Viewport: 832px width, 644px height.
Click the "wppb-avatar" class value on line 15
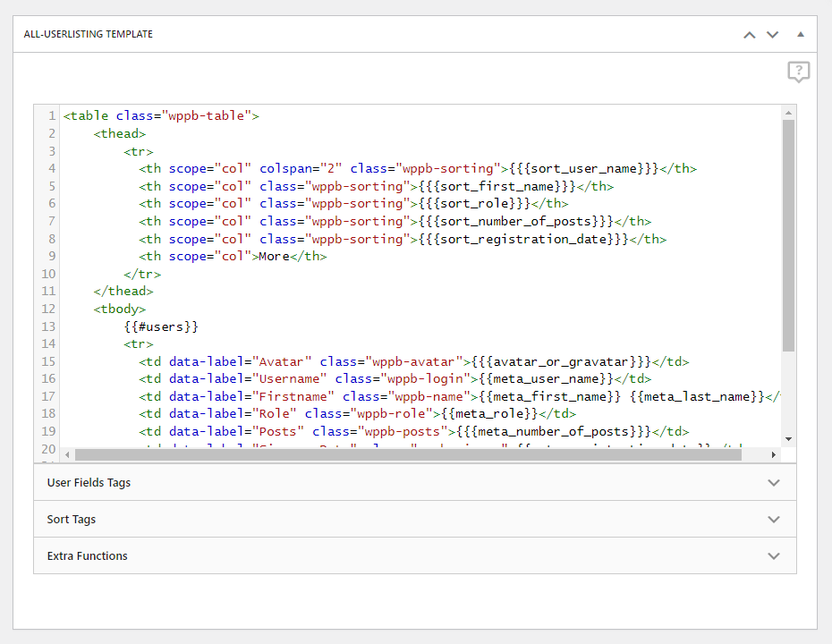[x=414, y=361]
